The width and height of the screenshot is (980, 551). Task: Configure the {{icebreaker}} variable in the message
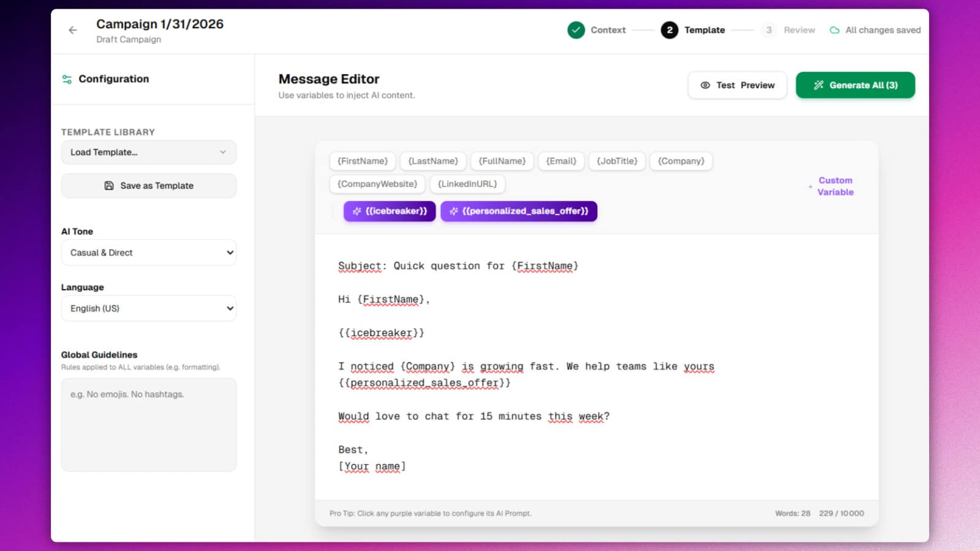click(x=382, y=332)
